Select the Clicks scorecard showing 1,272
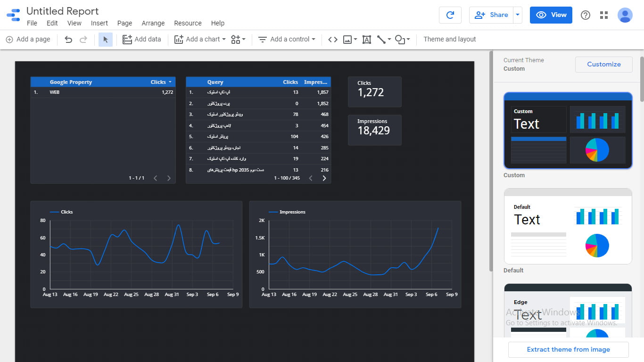The height and width of the screenshot is (362, 644). coord(375,92)
